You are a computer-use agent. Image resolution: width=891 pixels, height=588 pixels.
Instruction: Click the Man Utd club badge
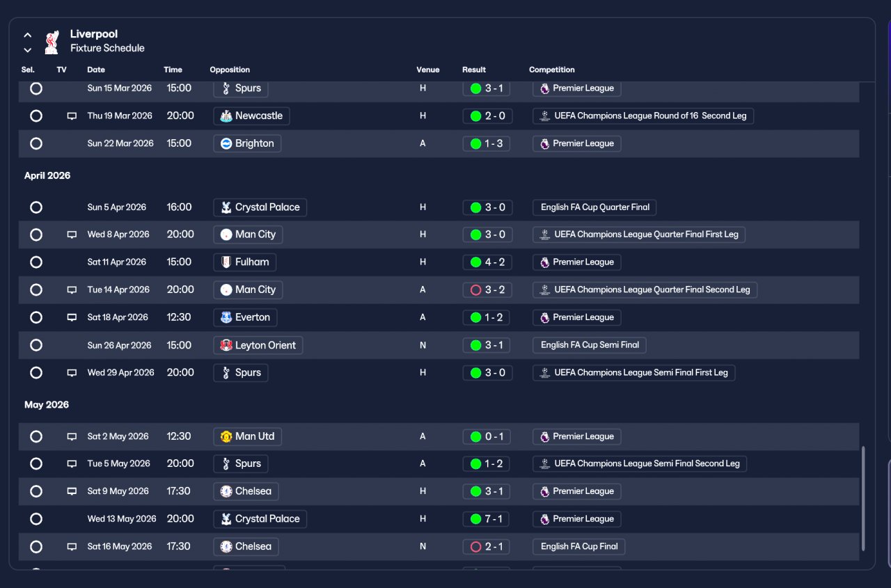(226, 436)
